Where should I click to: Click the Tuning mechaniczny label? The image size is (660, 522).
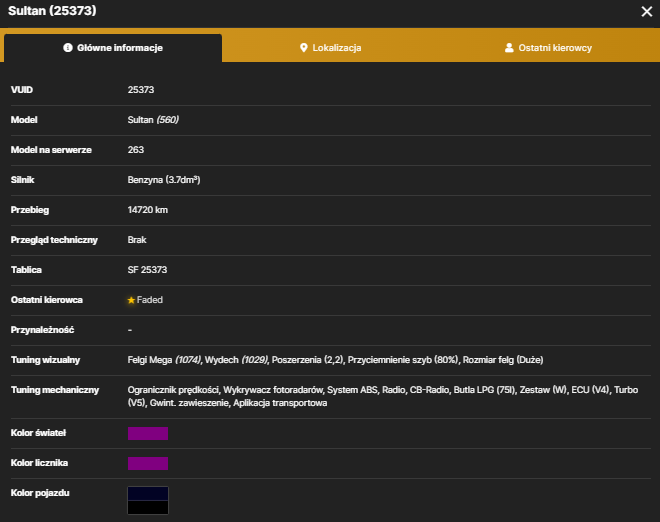pos(55,390)
